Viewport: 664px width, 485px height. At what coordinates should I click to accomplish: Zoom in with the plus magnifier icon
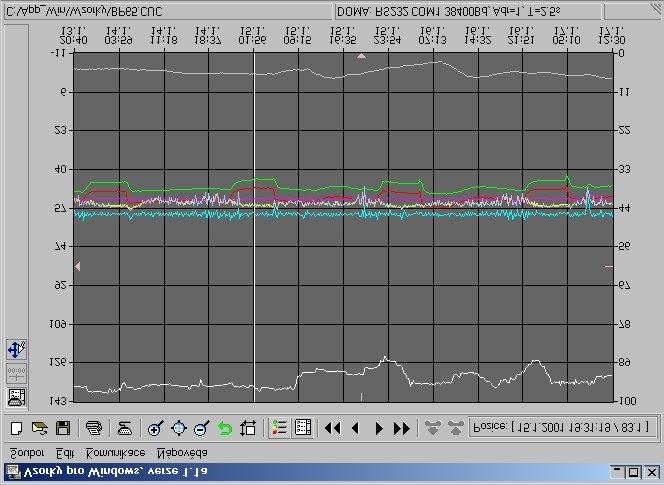click(x=155, y=428)
